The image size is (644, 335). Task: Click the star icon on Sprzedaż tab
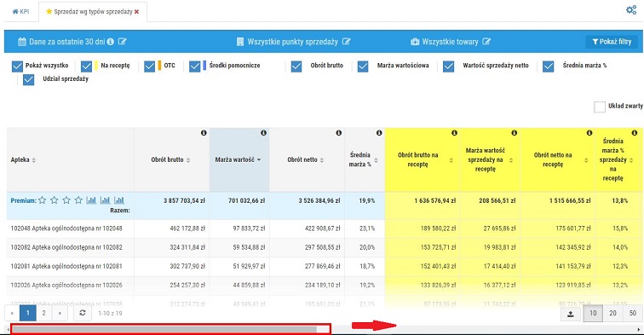click(x=49, y=12)
